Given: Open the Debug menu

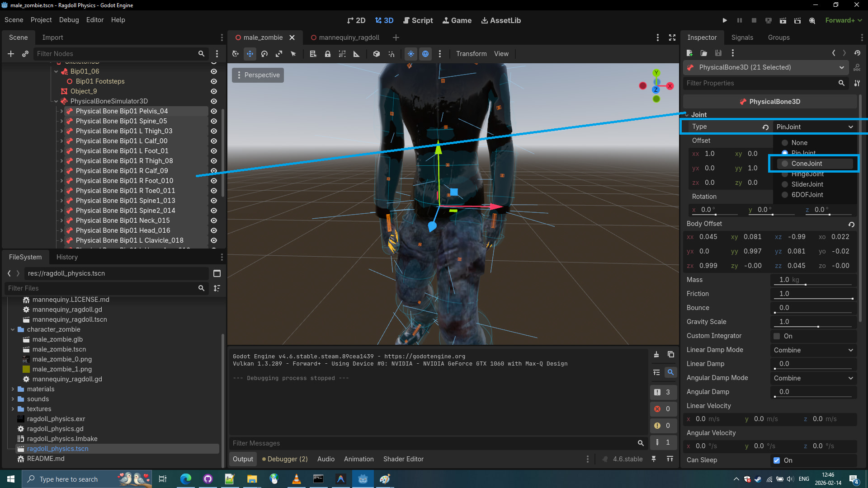Looking at the screenshot, I should click(x=69, y=20).
